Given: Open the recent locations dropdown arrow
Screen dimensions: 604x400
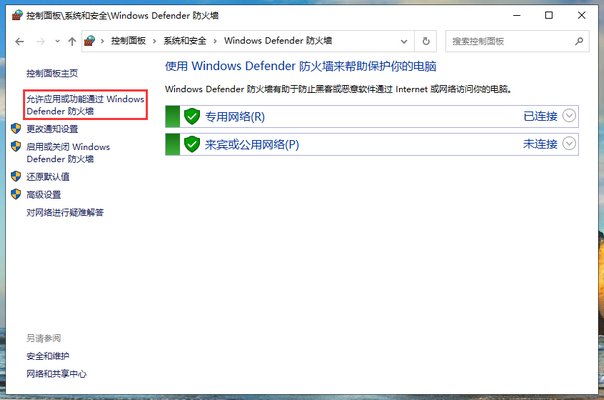Looking at the screenshot, I should 55,41.
